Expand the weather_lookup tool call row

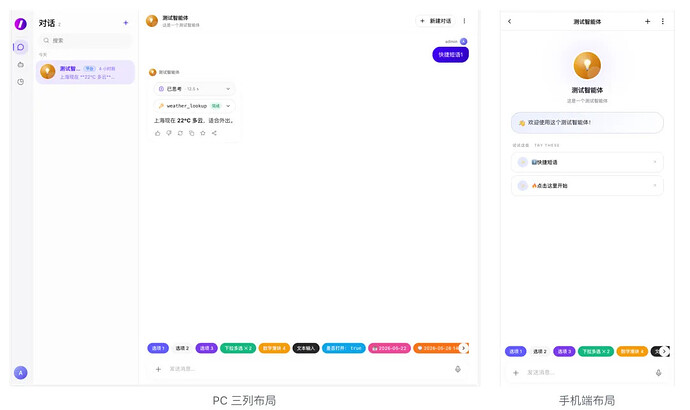(x=194, y=106)
